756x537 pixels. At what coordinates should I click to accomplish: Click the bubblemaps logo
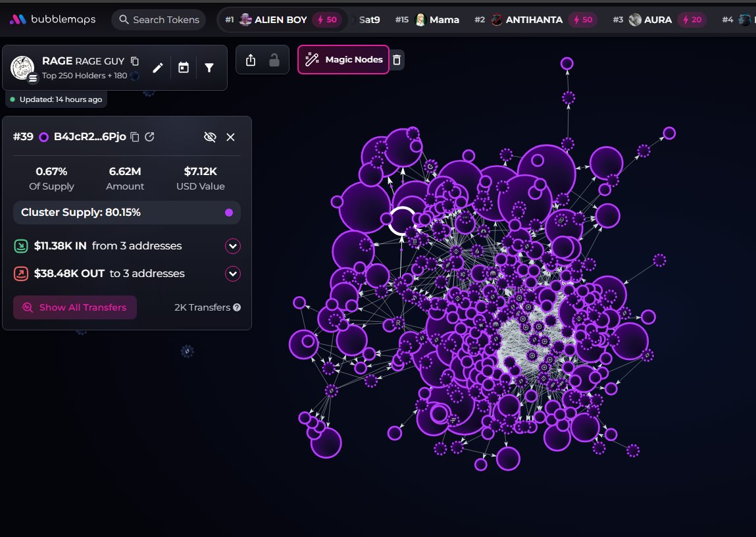point(53,19)
